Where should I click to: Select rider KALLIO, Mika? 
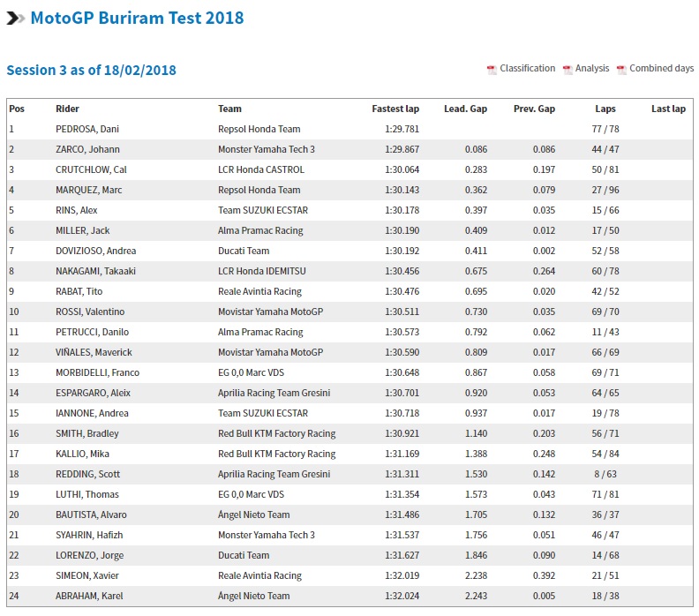(82, 454)
